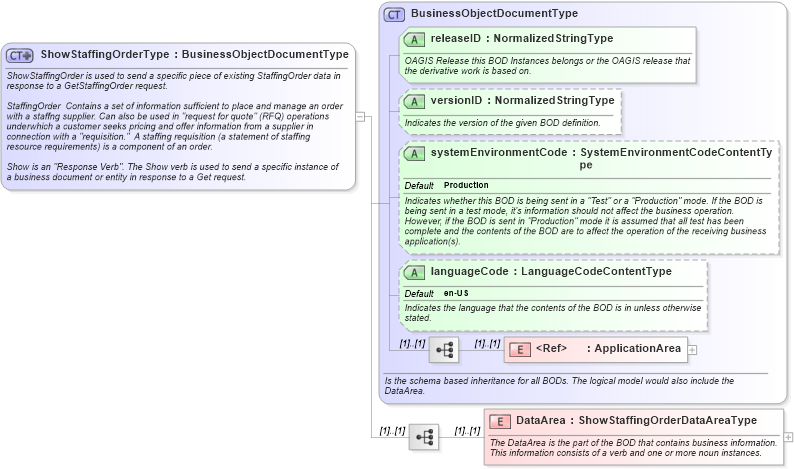
Task: Click the DataArea description text
Action: click(633, 448)
